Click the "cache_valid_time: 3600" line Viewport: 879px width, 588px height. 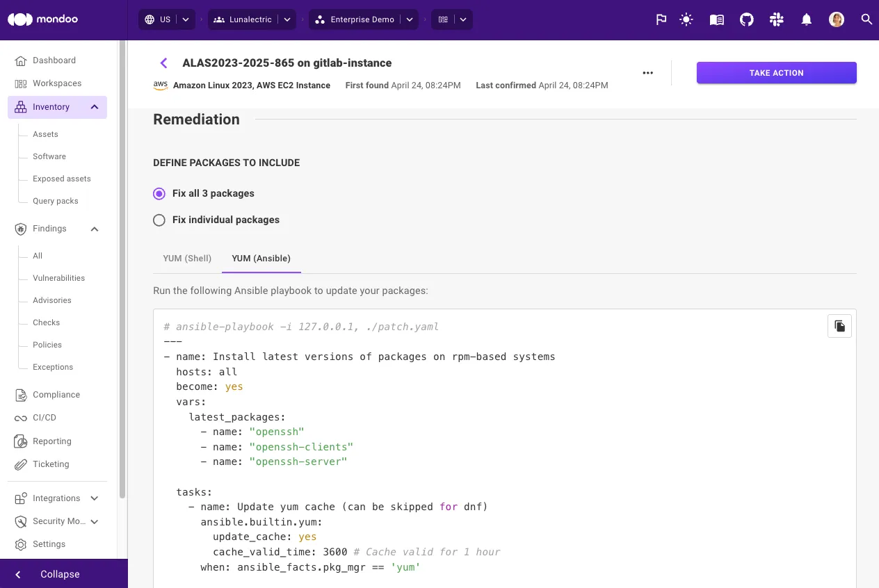coord(280,552)
